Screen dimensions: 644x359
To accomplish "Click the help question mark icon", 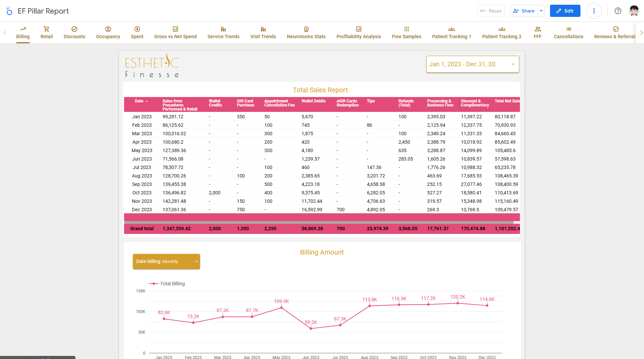I will (x=618, y=11).
